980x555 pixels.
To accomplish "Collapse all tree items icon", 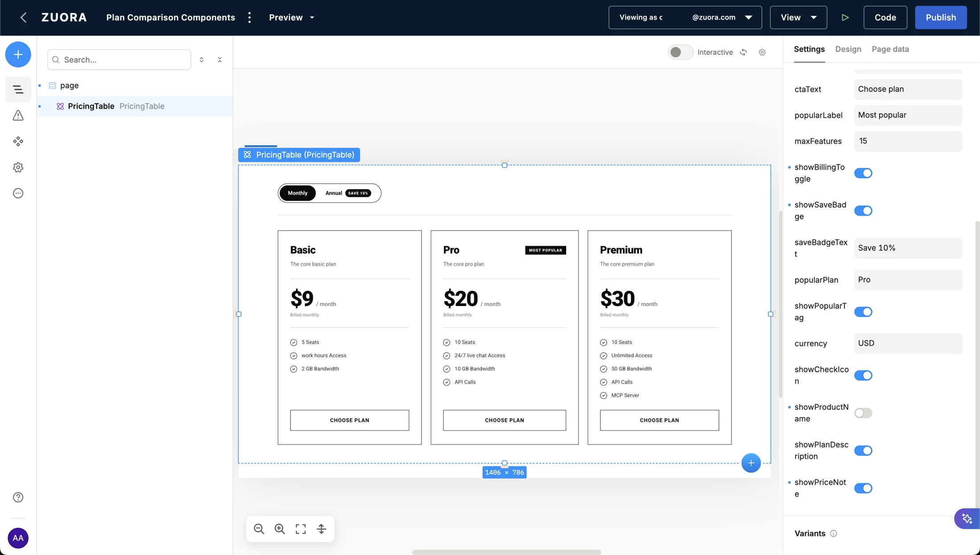I will pos(220,60).
